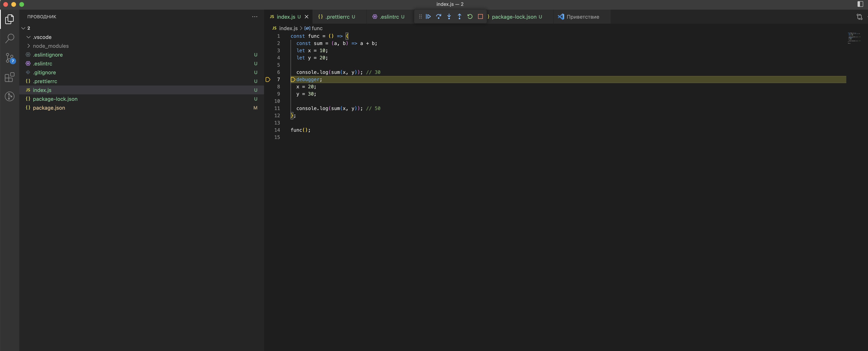Open the Extensions view
The height and width of the screenshot is (351, 868).
coord(9,77)
